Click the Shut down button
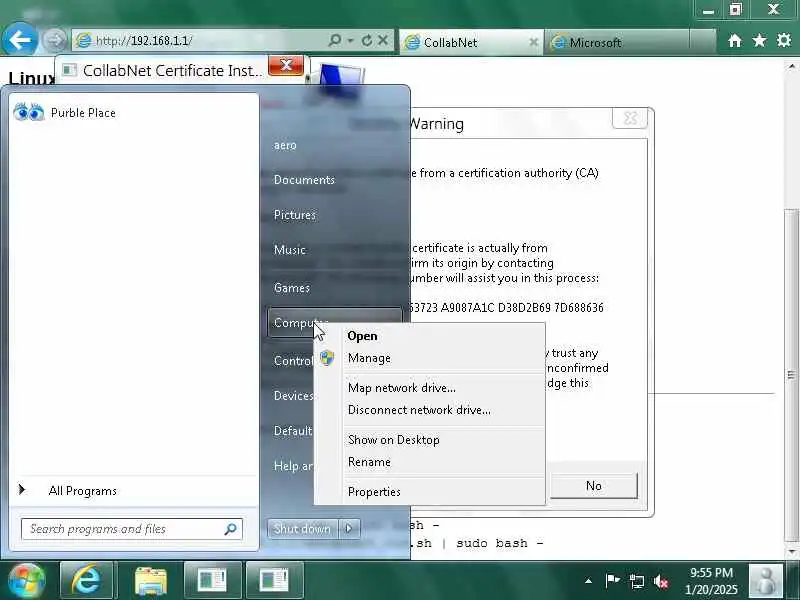 click(x=302, y=529)
